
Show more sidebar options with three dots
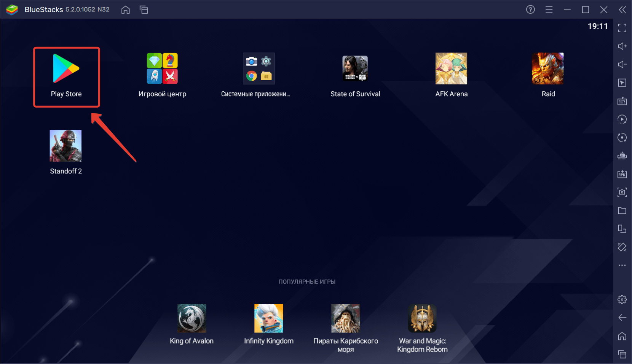(x=622, y=265)
